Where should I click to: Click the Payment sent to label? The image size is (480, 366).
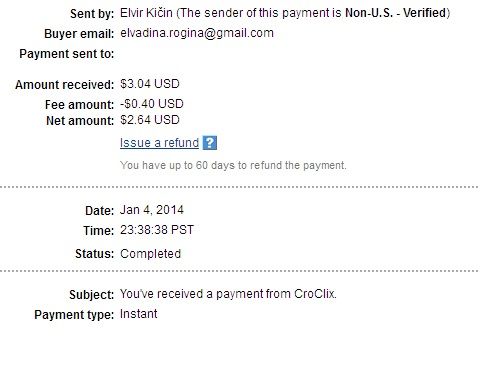pyautogui.click(x=67, y=54)
